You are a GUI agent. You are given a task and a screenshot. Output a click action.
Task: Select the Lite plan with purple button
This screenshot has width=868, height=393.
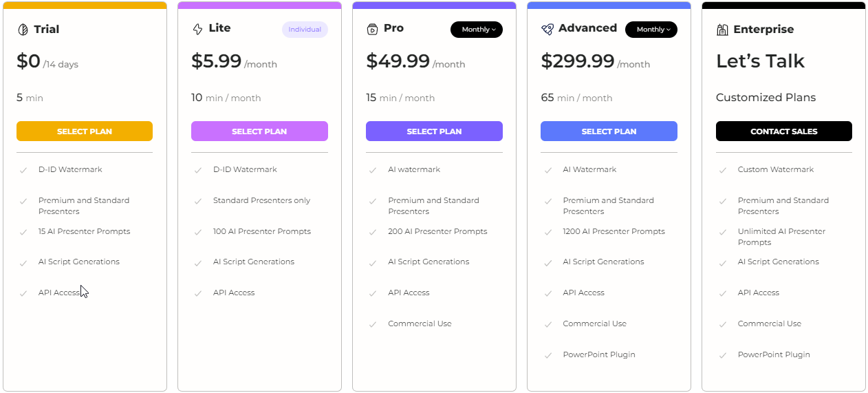coord(259,131)
